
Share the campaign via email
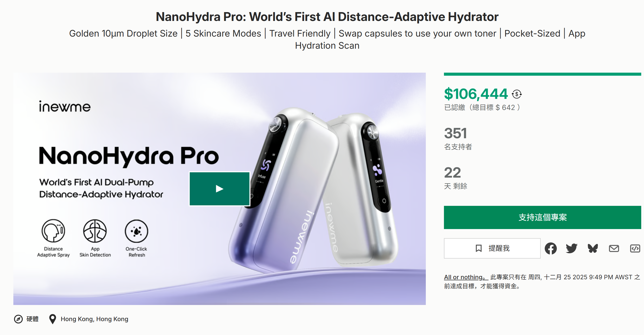[x=614, y=248]
